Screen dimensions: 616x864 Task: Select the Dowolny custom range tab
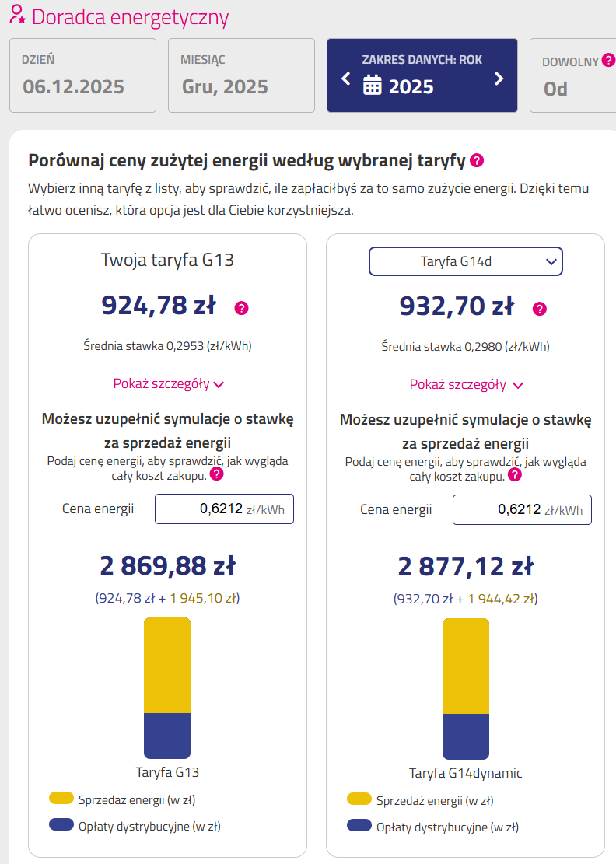tap(572, 75)
